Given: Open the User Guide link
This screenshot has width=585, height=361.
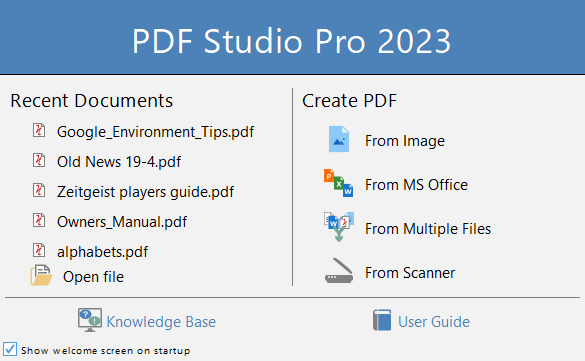Looking at the screenshot, I should coord(434,322).
